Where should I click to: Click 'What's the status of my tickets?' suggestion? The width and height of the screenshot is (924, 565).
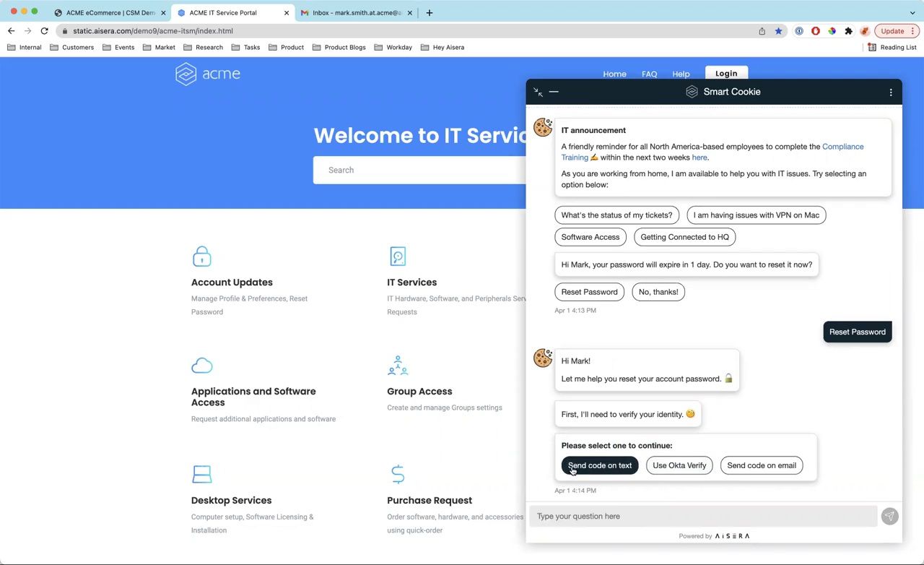click(x=616, y=215)
